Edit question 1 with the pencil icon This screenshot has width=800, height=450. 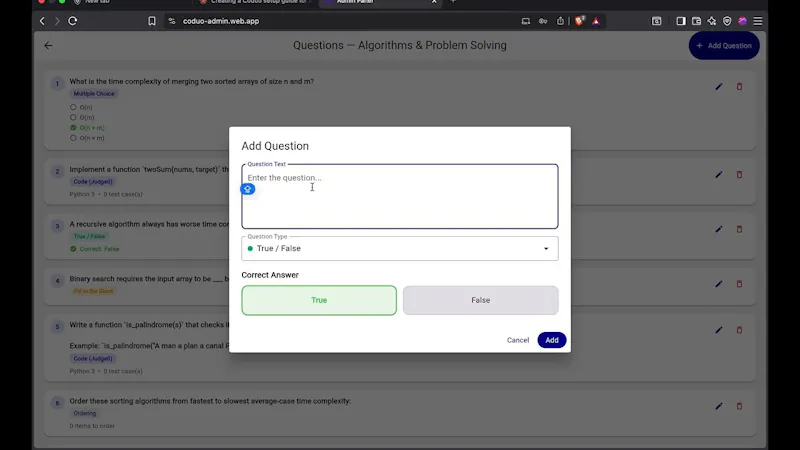coord(719,87)
